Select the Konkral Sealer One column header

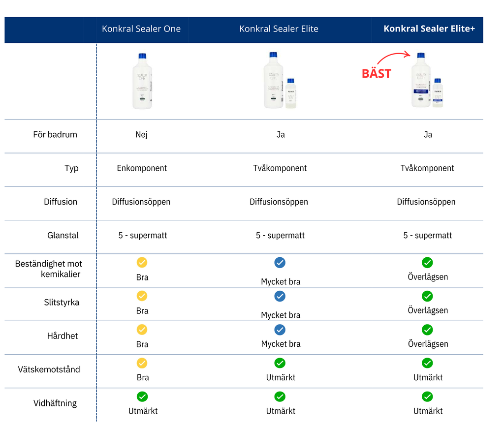click(141, 29)
